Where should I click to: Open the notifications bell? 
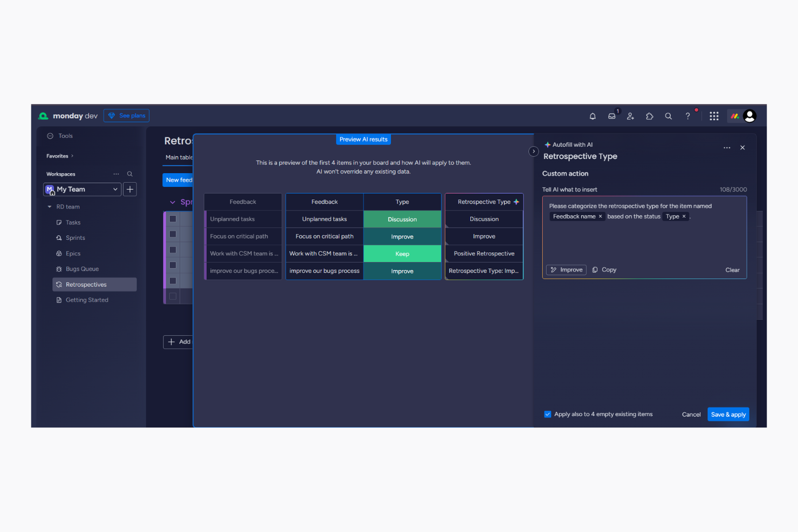[592, 116]
